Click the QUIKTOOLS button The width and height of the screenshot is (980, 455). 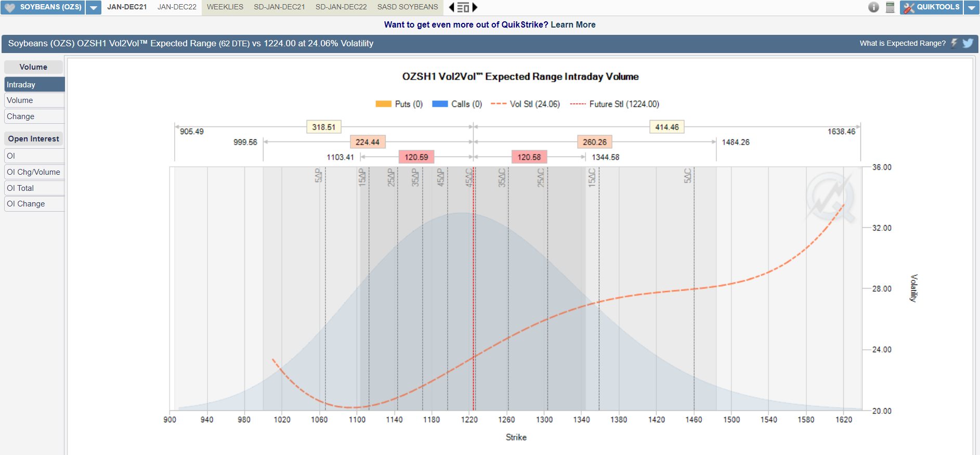pyautogui.click(x=932, y=7)
